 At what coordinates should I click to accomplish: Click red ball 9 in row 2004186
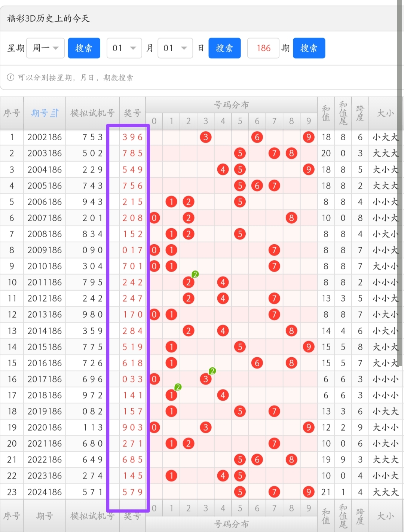tap(309, 170)
